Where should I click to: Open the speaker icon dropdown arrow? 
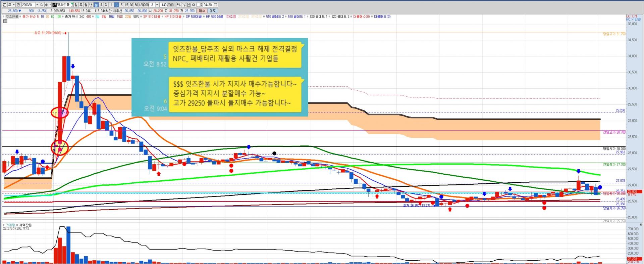coord(50,5)
